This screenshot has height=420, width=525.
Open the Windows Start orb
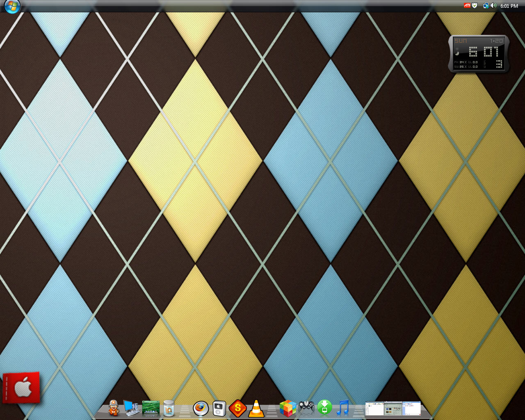[12, 6]
